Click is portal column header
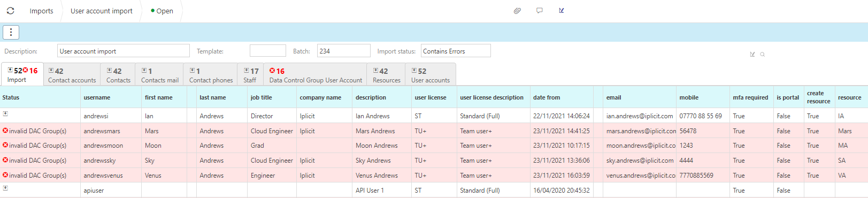The width and height of the screenshot is (868, 198). pyautogui.click(x=788, y=97)
